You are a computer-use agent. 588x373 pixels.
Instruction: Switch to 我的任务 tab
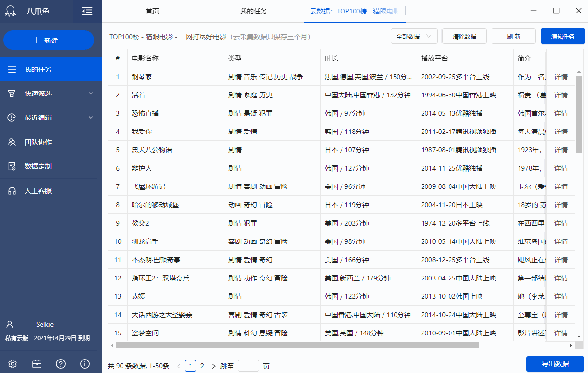pos(254,11)
